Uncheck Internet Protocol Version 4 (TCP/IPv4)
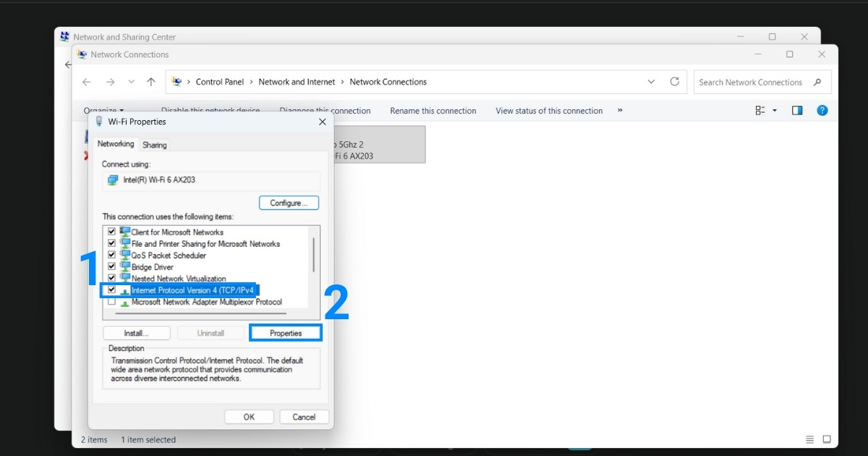Image resolution: width=868 pixels, height=456 pixels. click(111, 290)
